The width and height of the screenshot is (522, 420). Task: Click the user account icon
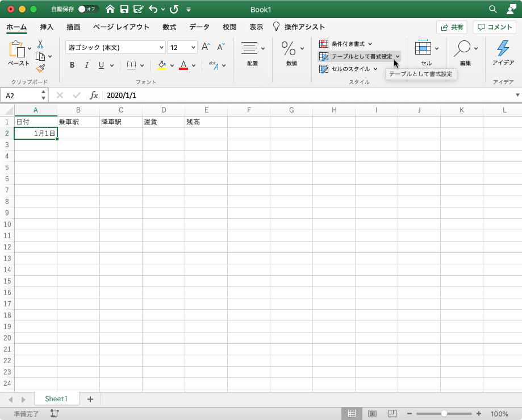pos(511,9)
